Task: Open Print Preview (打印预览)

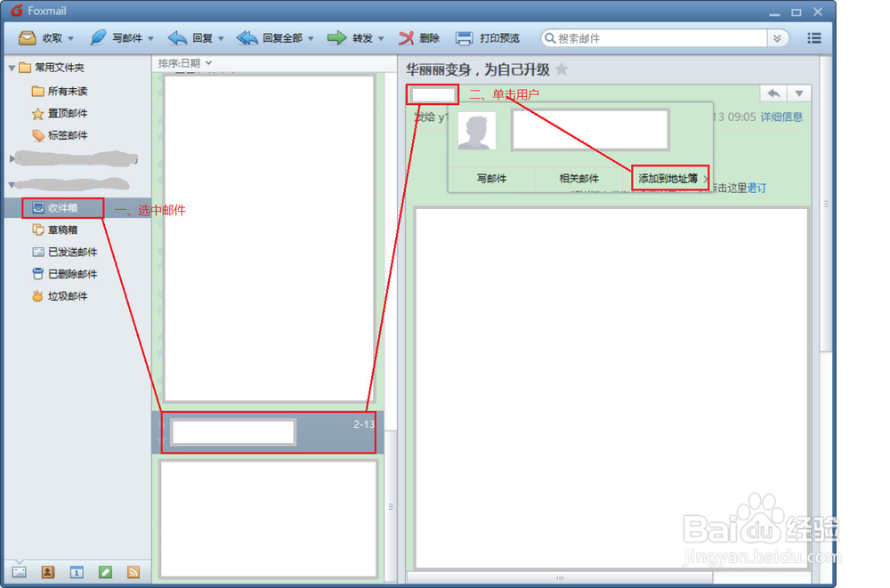Action: point(488,38)
